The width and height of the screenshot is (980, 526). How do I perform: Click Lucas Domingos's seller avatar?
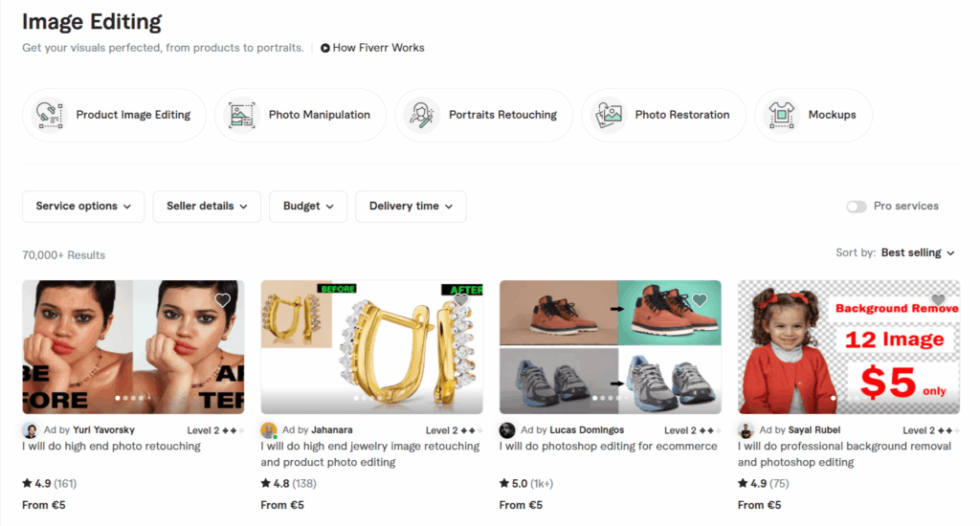point(507,430)
